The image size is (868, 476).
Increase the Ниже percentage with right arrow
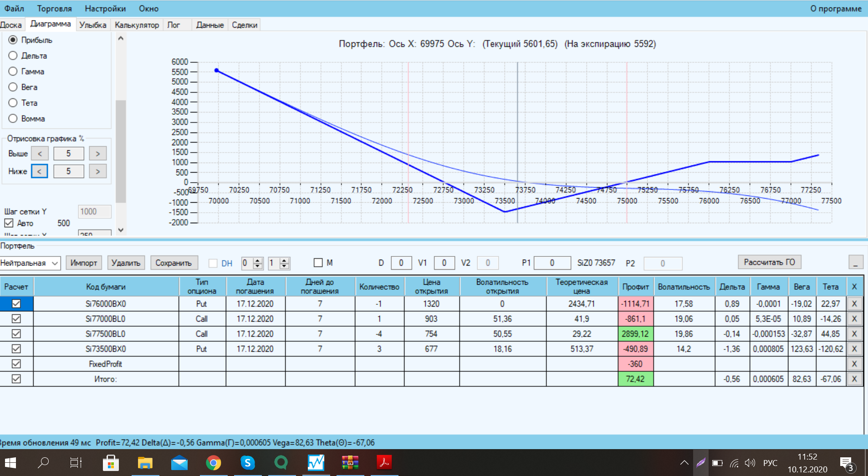[x=97, y=171]
